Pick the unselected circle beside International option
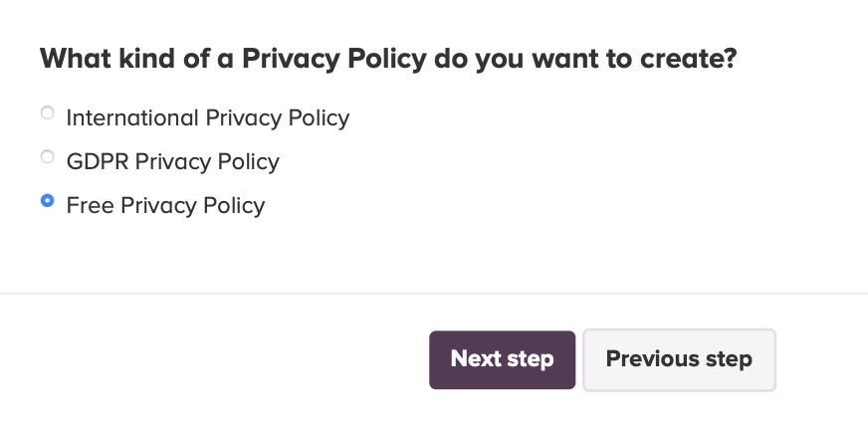Screen dimensions: 868x430 point(48,112)
